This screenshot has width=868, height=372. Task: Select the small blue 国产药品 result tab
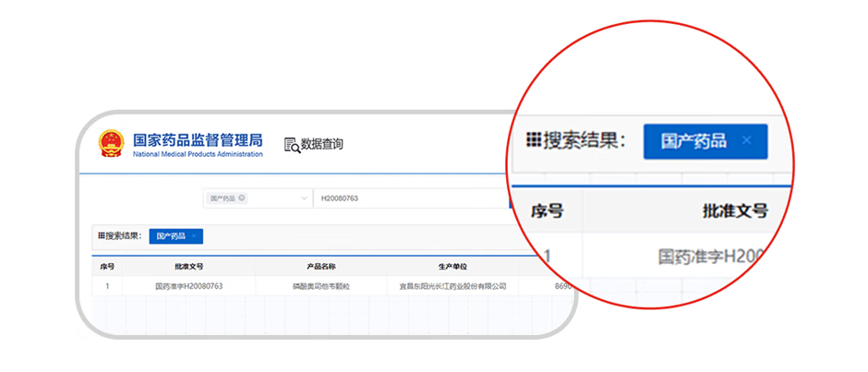(x=176, y=235)
